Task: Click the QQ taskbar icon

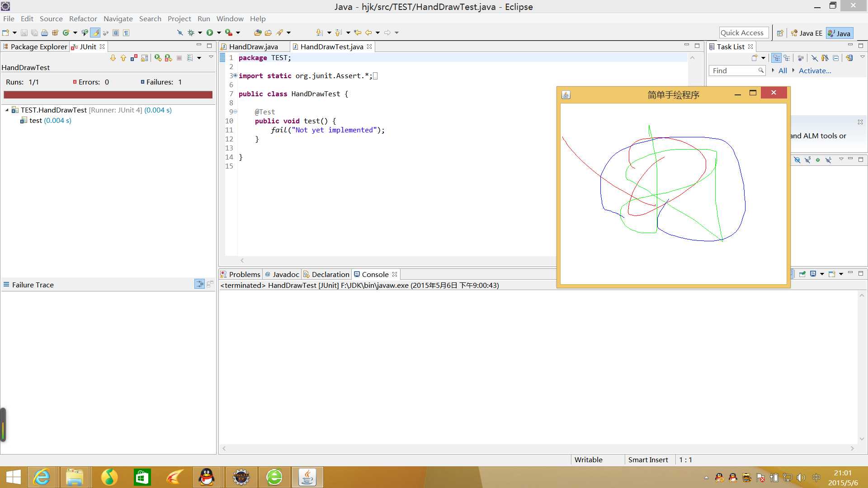Action: coord(207,477)
